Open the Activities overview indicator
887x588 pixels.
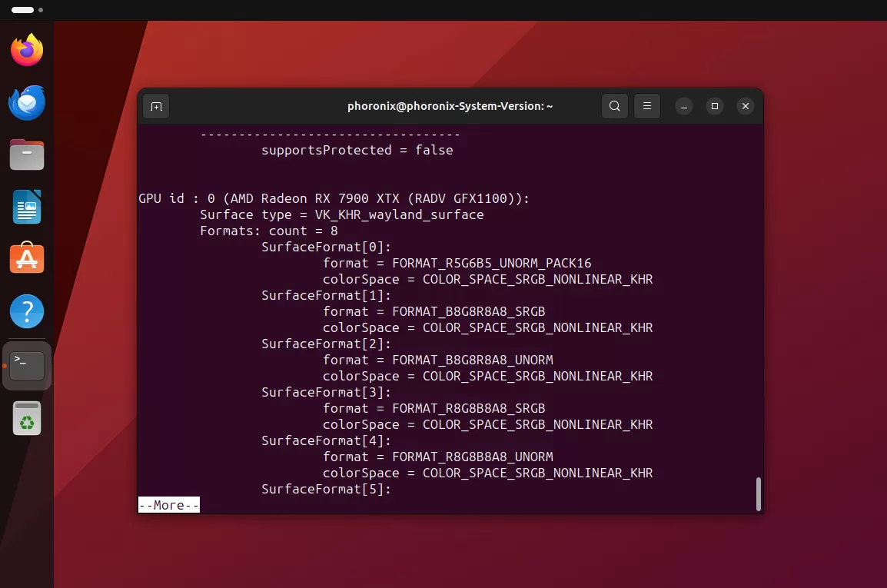tap(22, 10)
